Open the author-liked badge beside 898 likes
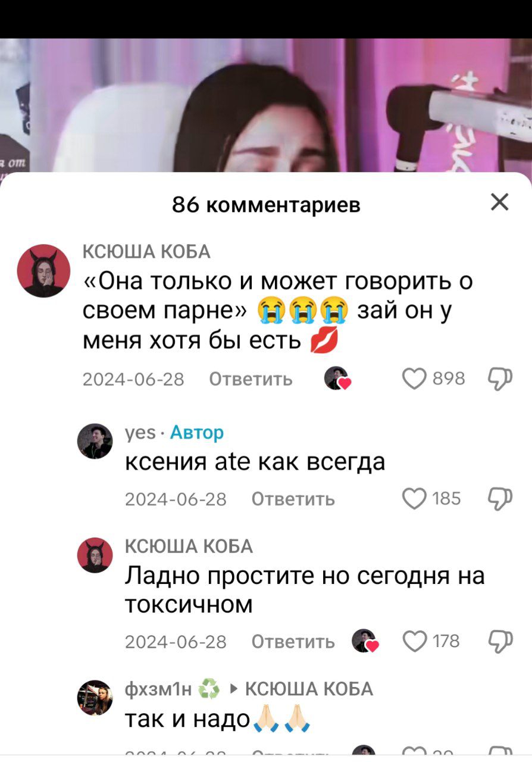 (x=338, y=379)
